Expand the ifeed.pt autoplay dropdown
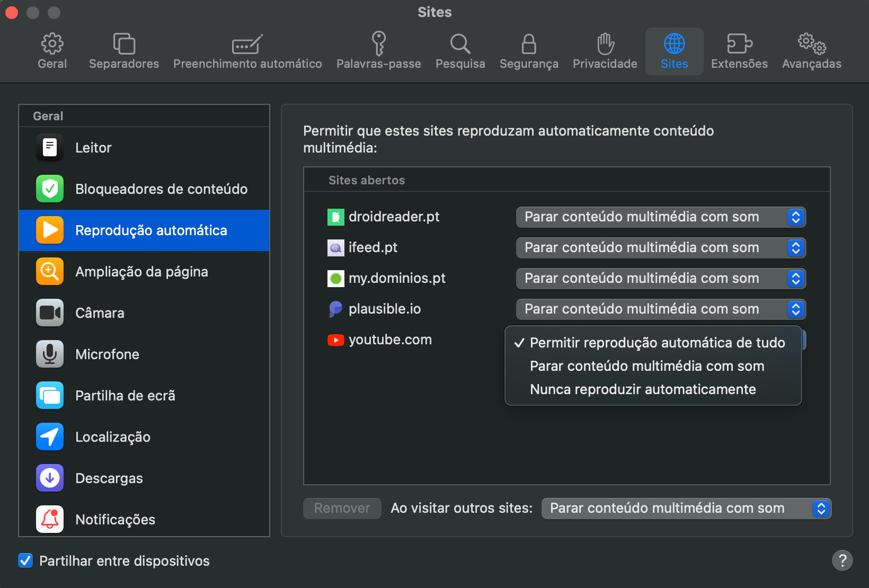 [660, 248]
